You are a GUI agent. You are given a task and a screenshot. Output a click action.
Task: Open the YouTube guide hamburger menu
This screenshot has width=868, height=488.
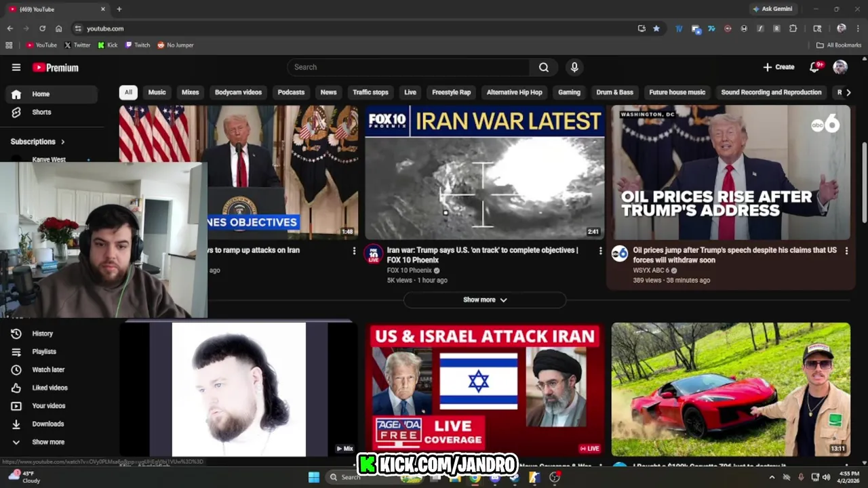16,67
